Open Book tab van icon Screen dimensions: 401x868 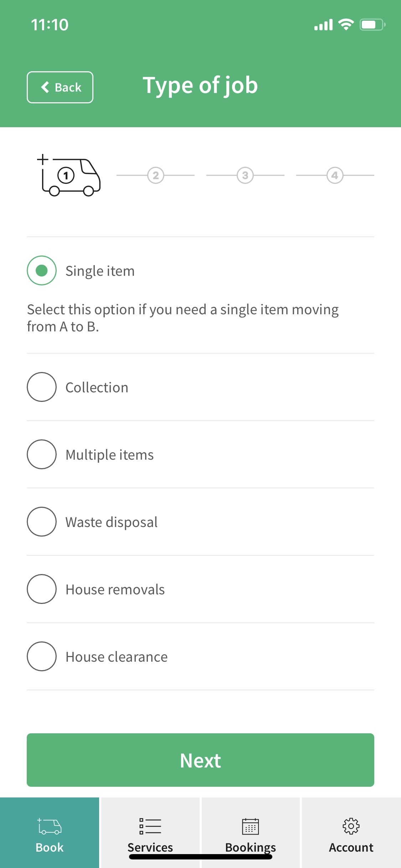pyautogui.click(x=50, y=826)
